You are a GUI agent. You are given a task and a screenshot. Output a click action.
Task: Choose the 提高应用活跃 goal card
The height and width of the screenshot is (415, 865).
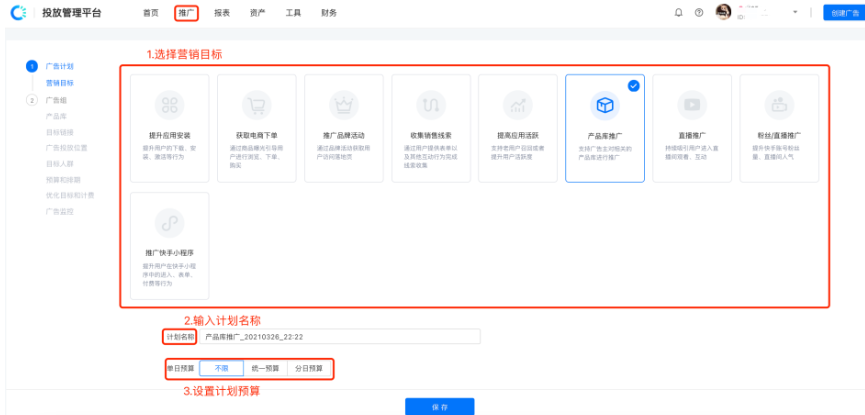pyautogui.click(x=517, y=128)
